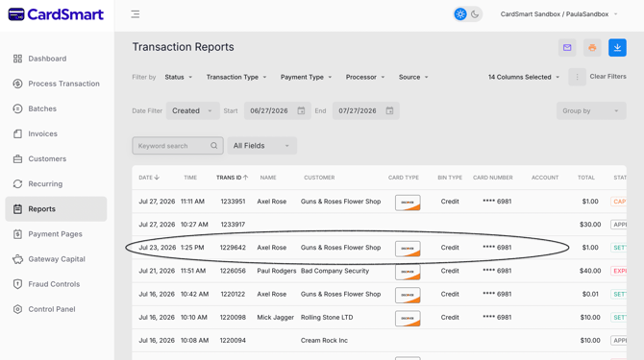
Task: Click the search magnifier icon
Action: tap(213, 146)
